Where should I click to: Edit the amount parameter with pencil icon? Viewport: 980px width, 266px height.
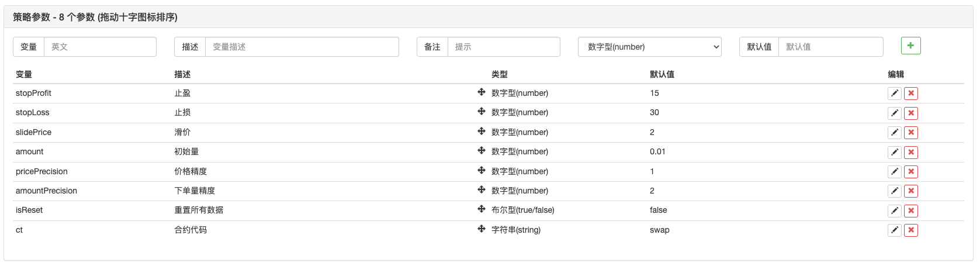[x=894, y=153]
